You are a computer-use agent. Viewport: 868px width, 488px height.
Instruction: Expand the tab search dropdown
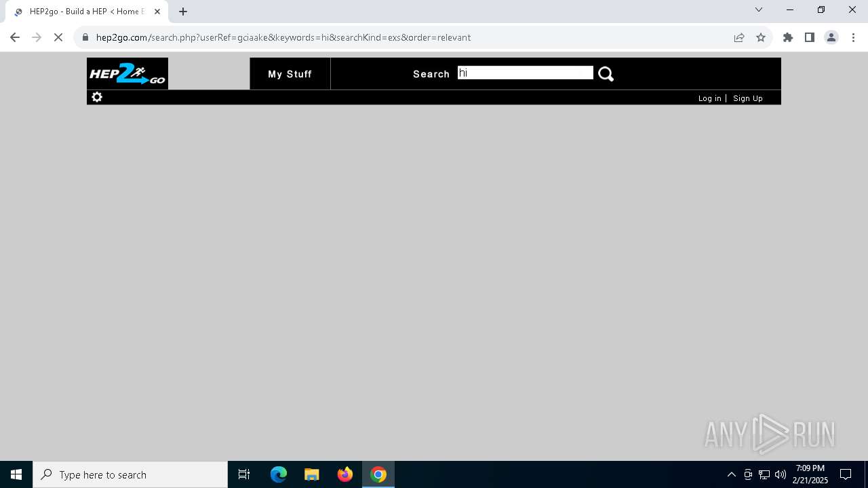(x=759, y=9)
